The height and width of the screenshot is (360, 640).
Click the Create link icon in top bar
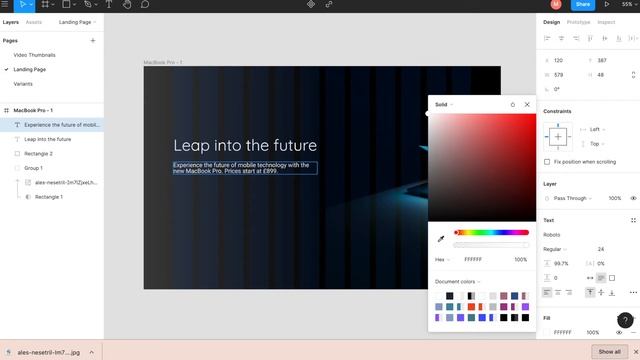pyautogui.click(x=329, y=4)
